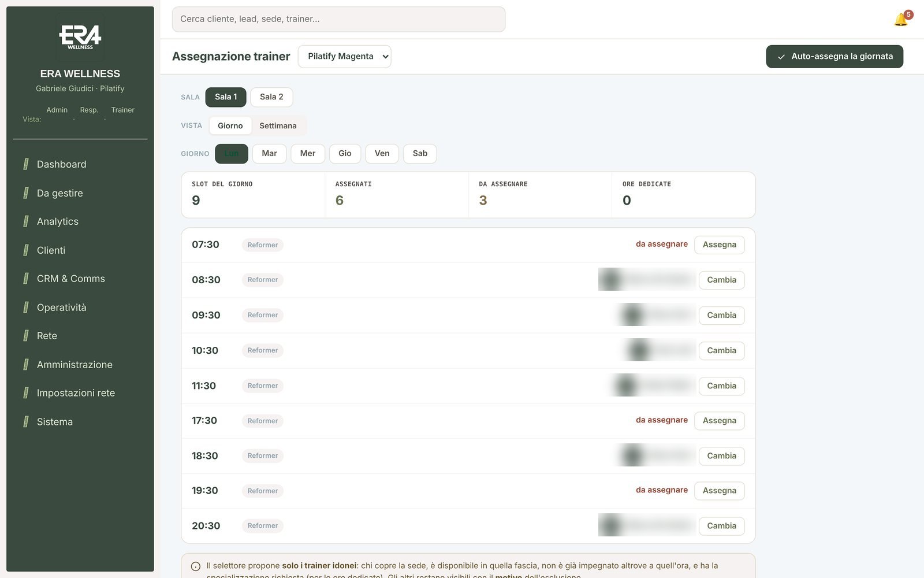Assign trainer to 17:30 slot
924x578 pixels.
tap(720, 421)
